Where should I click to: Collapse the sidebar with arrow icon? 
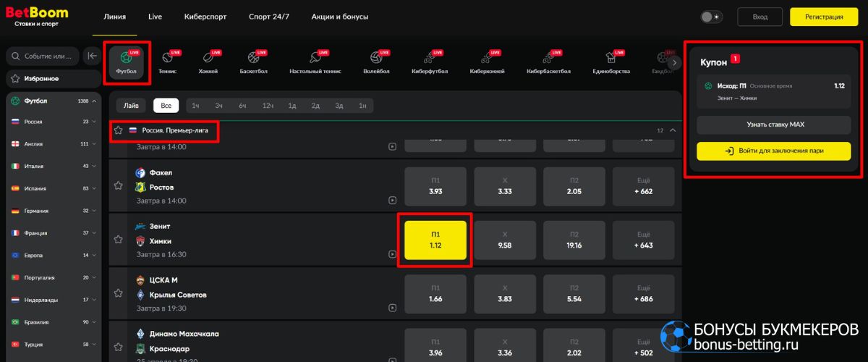93,56
